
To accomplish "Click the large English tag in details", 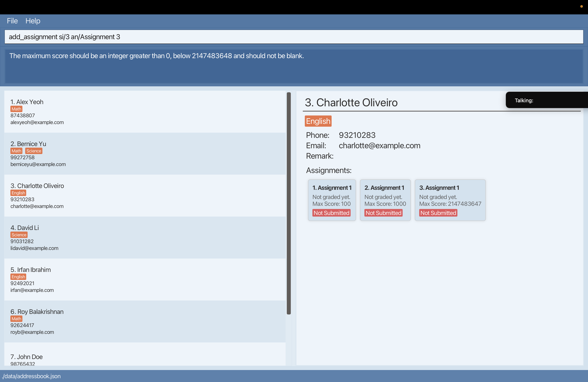I will tap(318, 121).
